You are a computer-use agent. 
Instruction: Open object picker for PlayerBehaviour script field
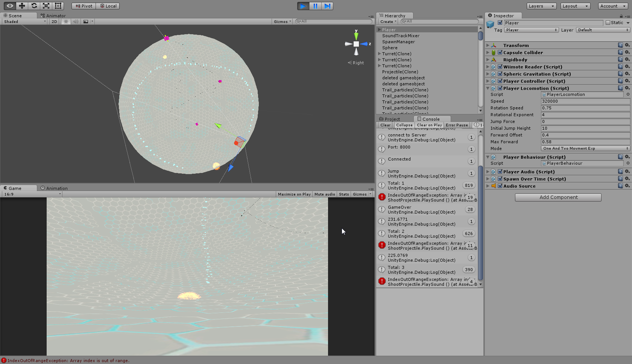pos(627,163)
